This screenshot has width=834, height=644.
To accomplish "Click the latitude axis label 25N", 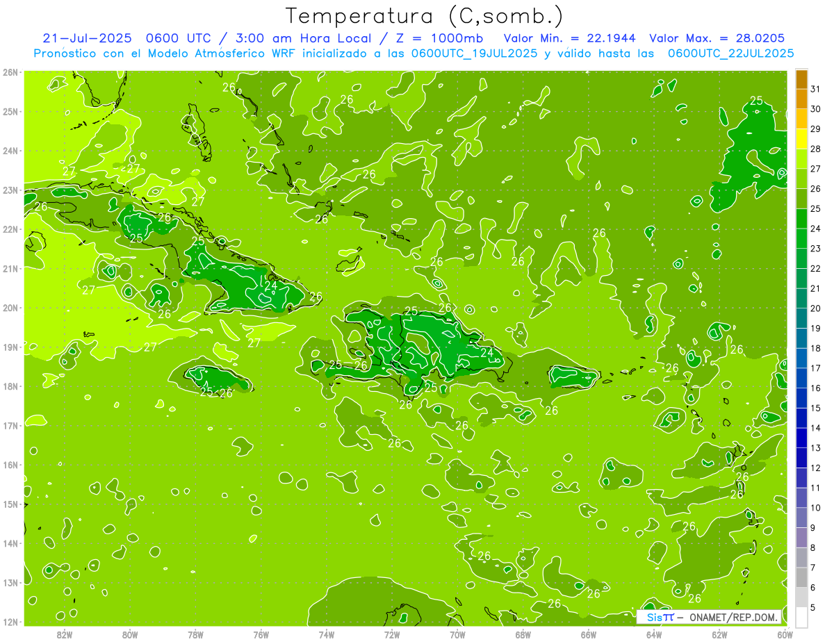I will pyautogui.click(x=10, y=111).
